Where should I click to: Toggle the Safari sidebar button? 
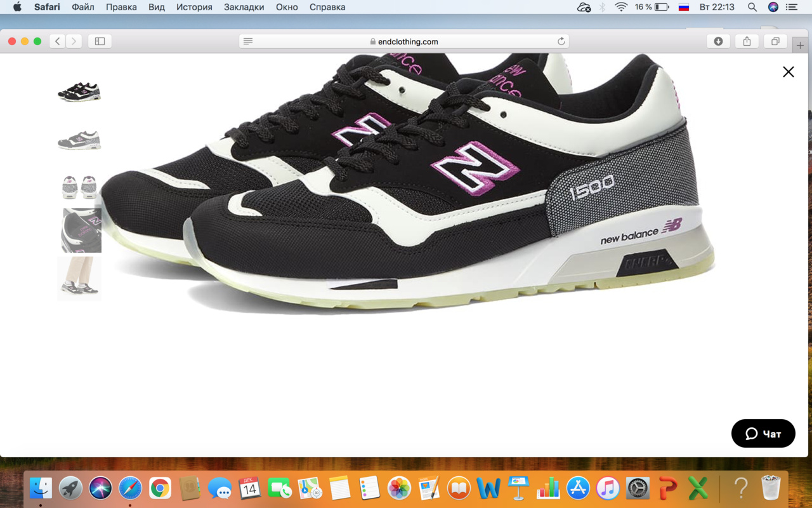pyautogui.click(x=100, y=41)
